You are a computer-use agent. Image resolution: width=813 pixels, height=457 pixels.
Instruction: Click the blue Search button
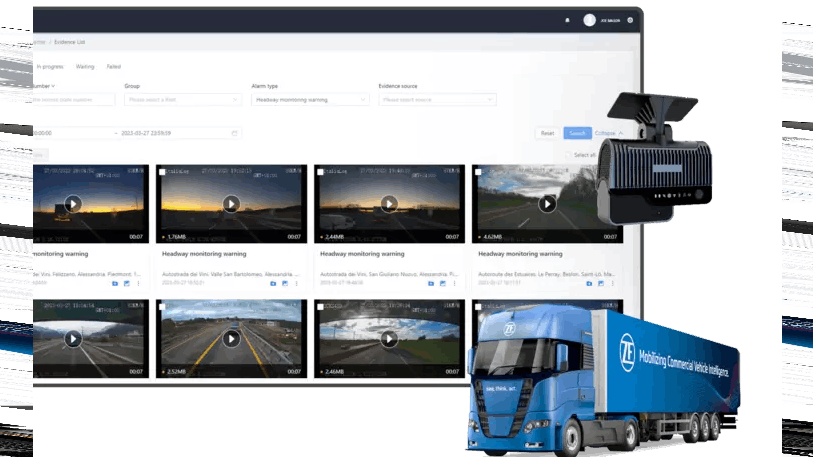pyautogui.click(x=577, y=133)
